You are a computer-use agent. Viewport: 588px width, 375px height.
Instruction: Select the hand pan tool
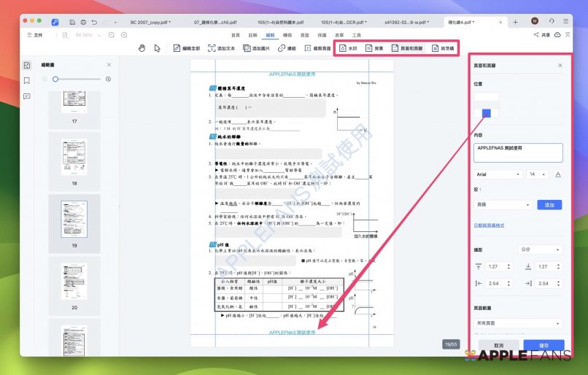(142, 48)
